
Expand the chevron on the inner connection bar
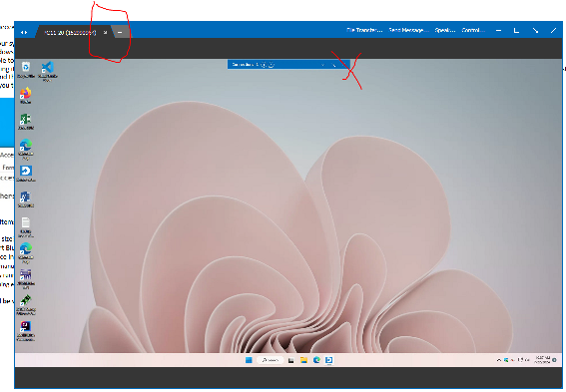click(322, 65)
